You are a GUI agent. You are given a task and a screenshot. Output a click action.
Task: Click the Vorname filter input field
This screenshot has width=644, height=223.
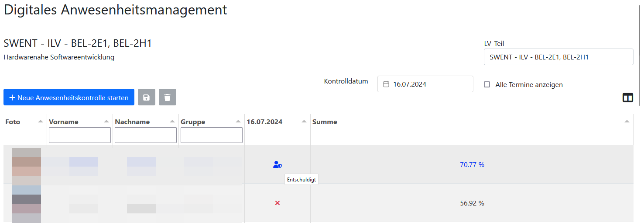click(x=80, y=135)
